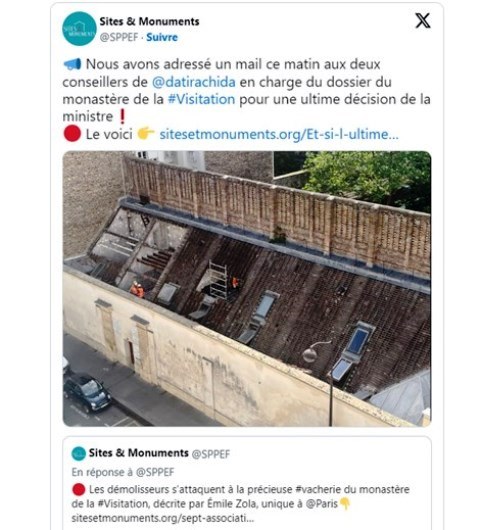The image size is (480, 530).
Task: Click the red circle before Le voici
Action: 72,134
